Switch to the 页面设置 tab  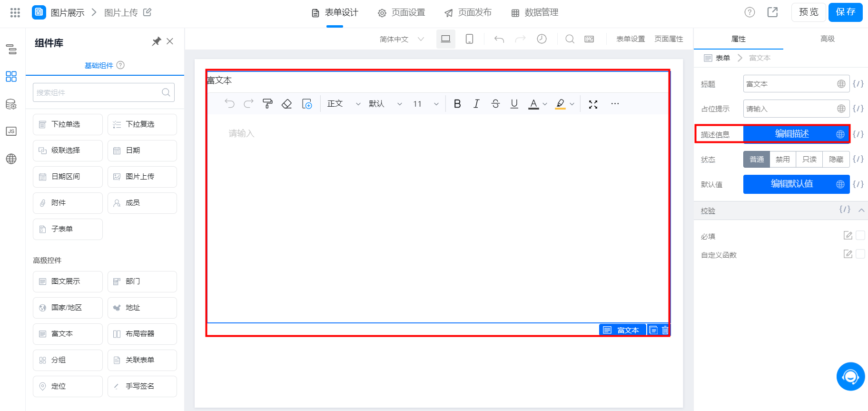tap(401, 13)
